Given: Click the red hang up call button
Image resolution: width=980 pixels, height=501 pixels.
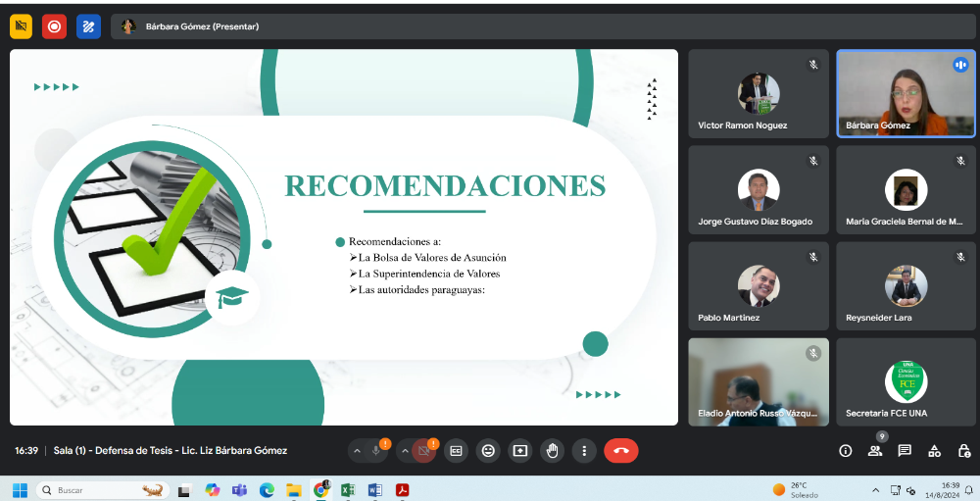Looking at the screenshot, I should [x=620, y=450].
